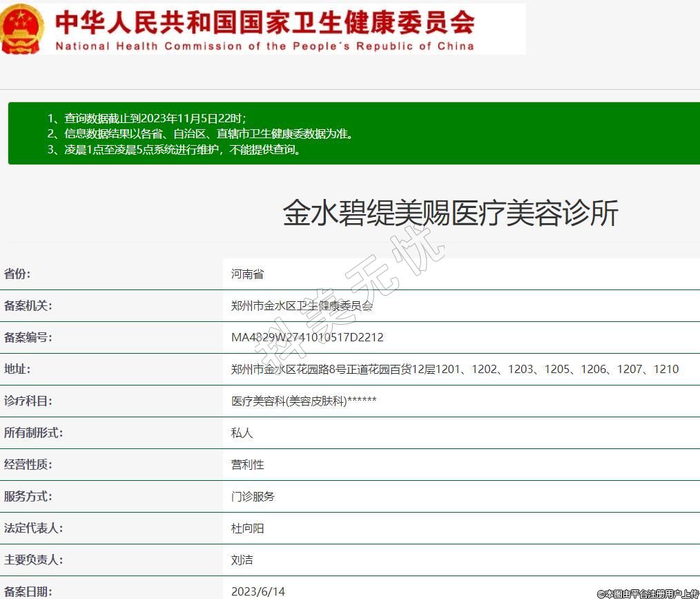Click the business nature value 营利性
Screen dimensions: 700x599
(x=247, y=465)
